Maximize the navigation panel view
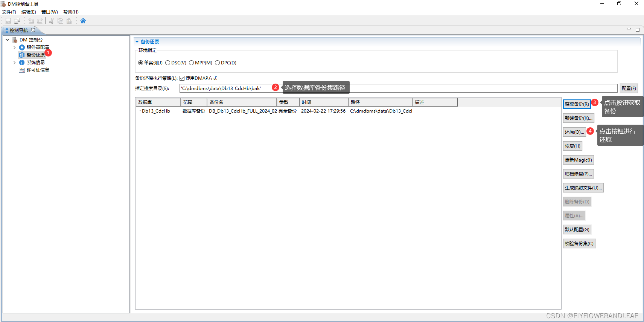Screen dimensions: 644x322 tap(638, 29)
